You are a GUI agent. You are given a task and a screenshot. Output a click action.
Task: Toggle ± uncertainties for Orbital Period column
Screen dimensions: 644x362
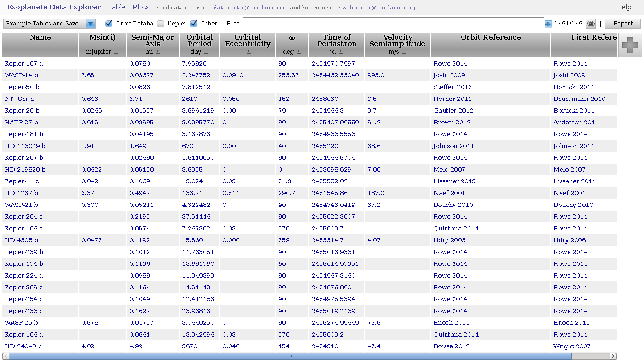click(x=206, y=52)
